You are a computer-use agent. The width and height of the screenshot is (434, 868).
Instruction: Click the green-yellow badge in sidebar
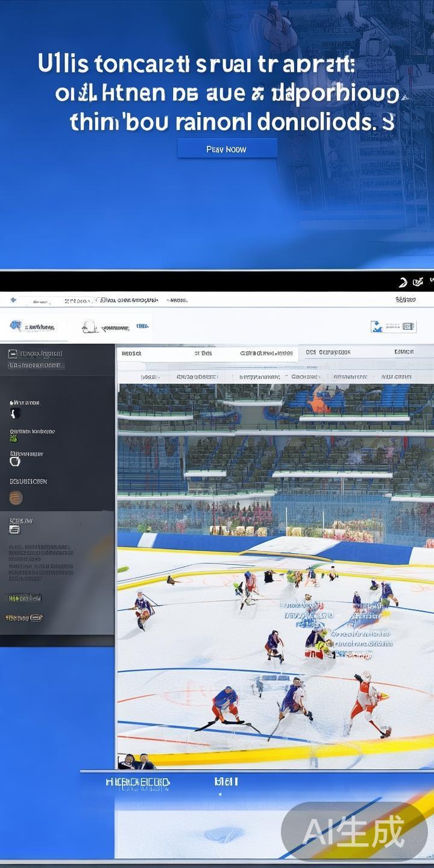[x=24, y=598]
